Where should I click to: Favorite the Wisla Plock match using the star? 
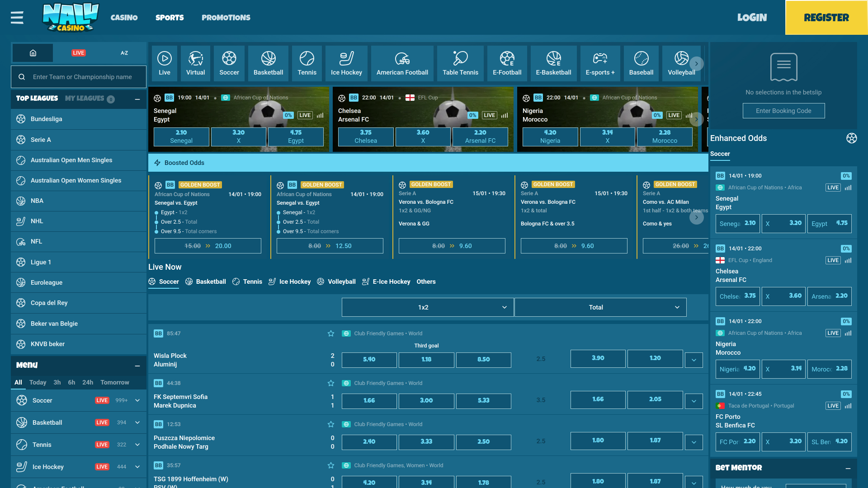point(331,333)
